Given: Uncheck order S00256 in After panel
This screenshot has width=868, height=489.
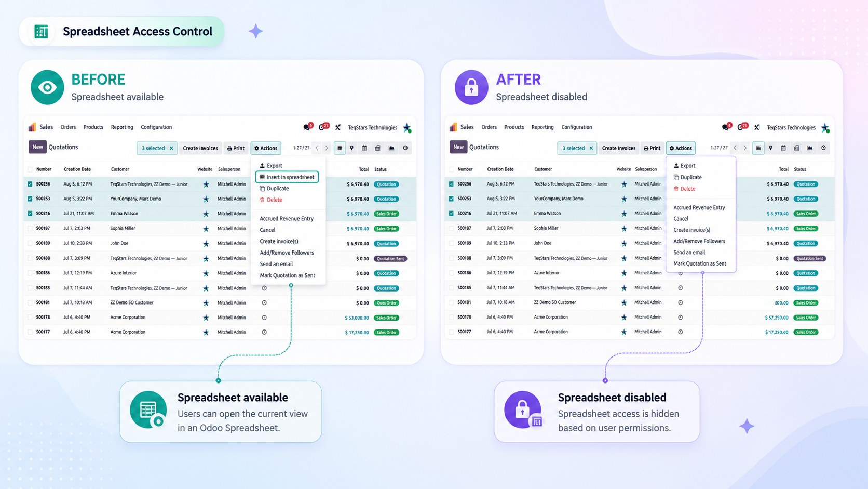Looking at the screenshot, I should pyautogui.click(x=451, y=184).
